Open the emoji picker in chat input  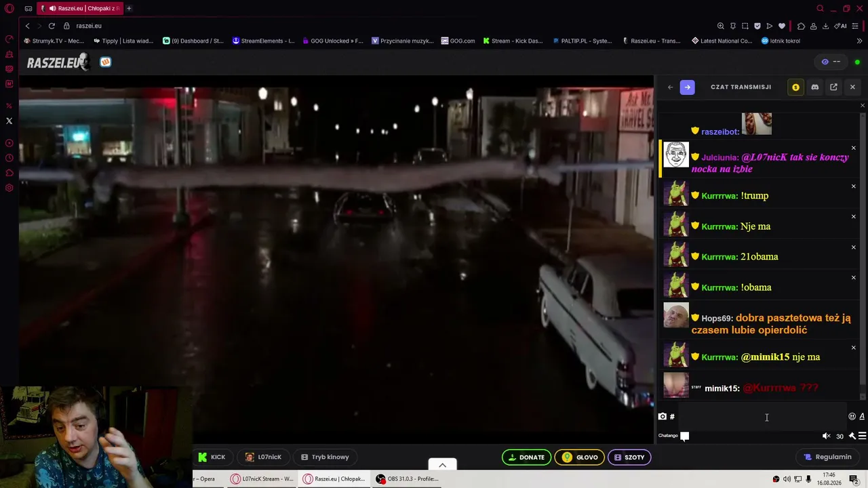coord(852,417)
